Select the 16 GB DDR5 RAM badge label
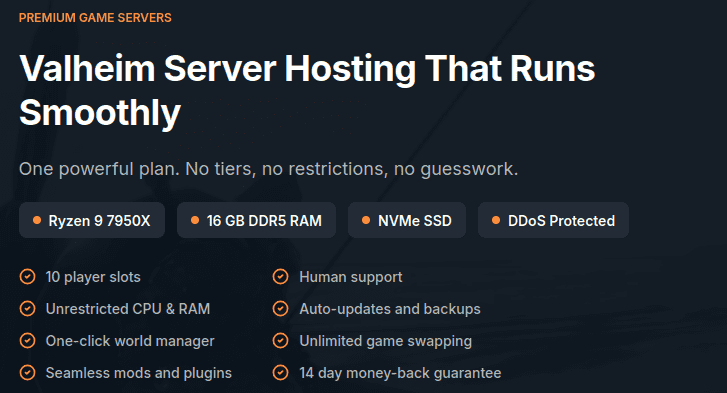 point(264,221)
